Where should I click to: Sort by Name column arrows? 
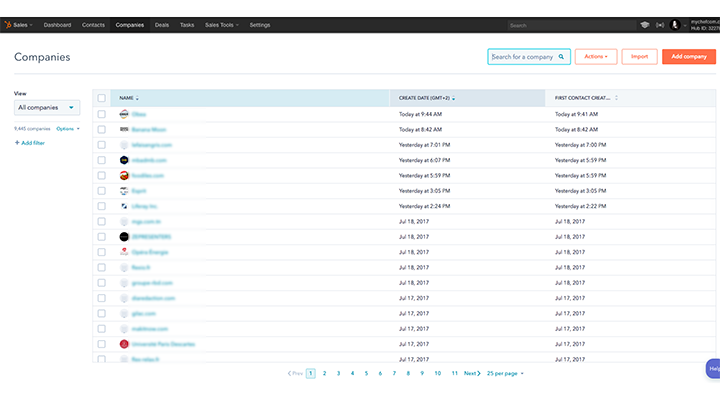[x=137, y=98]
